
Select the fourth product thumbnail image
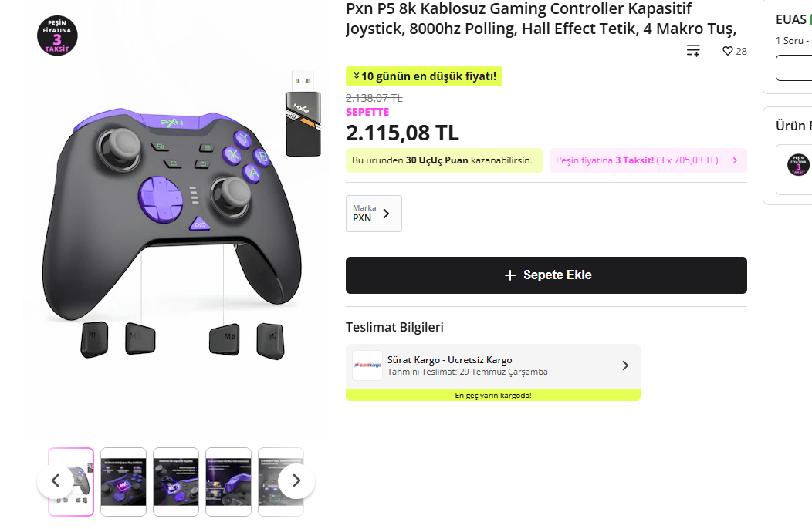[x=228, y=482]
